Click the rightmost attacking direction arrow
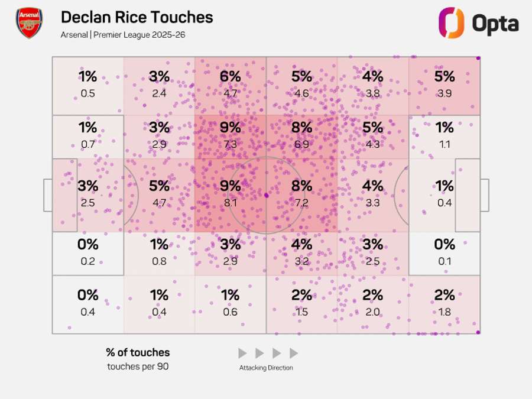Image resolution: width=532 pixels, height=399 pixels. (294, 353)
